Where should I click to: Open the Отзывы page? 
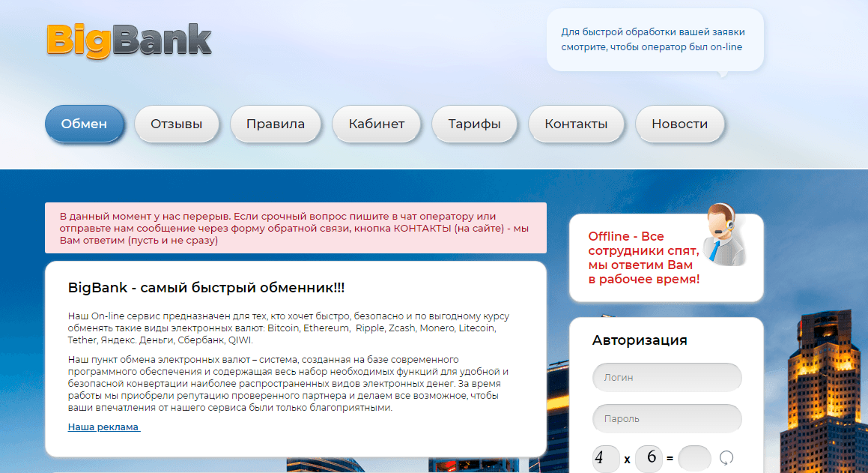176,124
